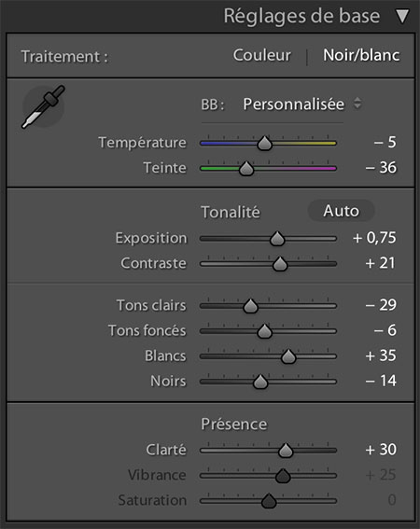Image resolution: width=420 pixels, height=529 pixels.
Task: Click the Teinte slider handle
Action: [x=246, y=168]
